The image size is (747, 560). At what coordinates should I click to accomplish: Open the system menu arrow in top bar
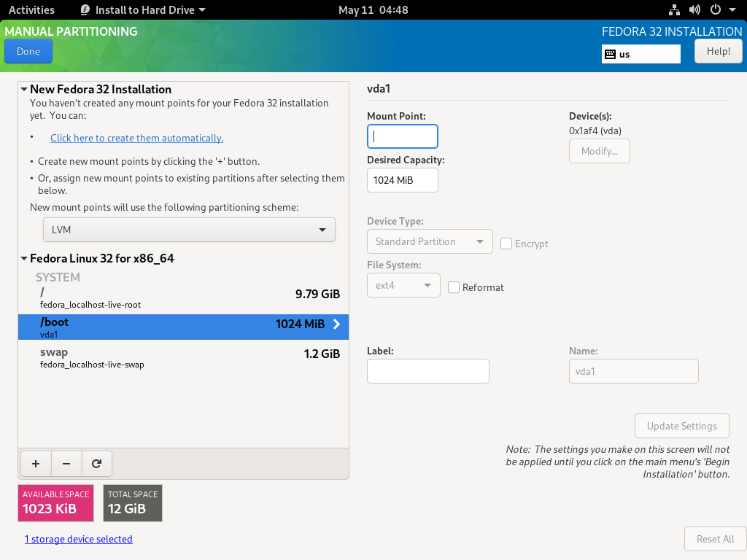tap(732, 9)
